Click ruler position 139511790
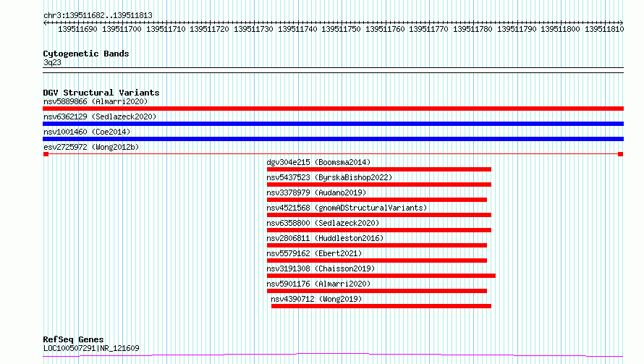The image size is (644, 364). [517, 29]
